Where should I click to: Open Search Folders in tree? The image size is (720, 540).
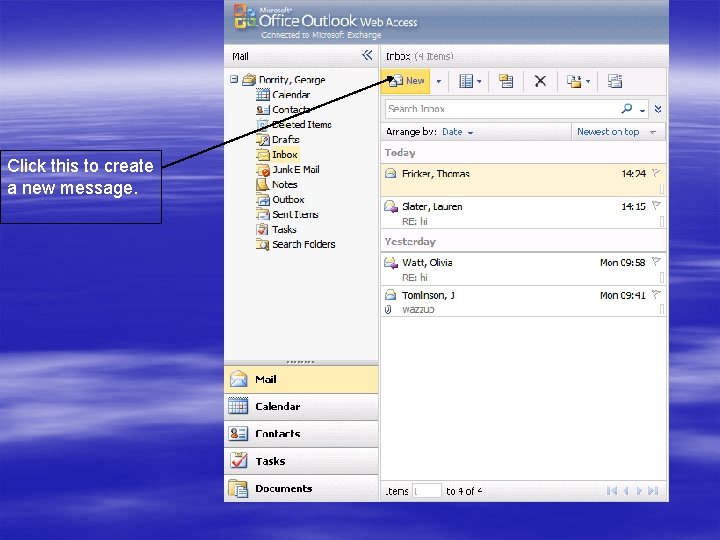(304, 244)
